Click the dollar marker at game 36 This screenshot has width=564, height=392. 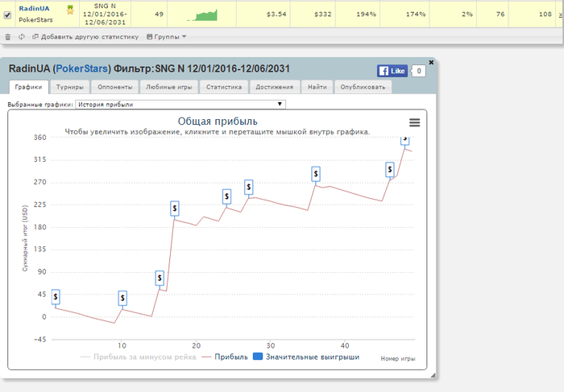pos(316,174)
